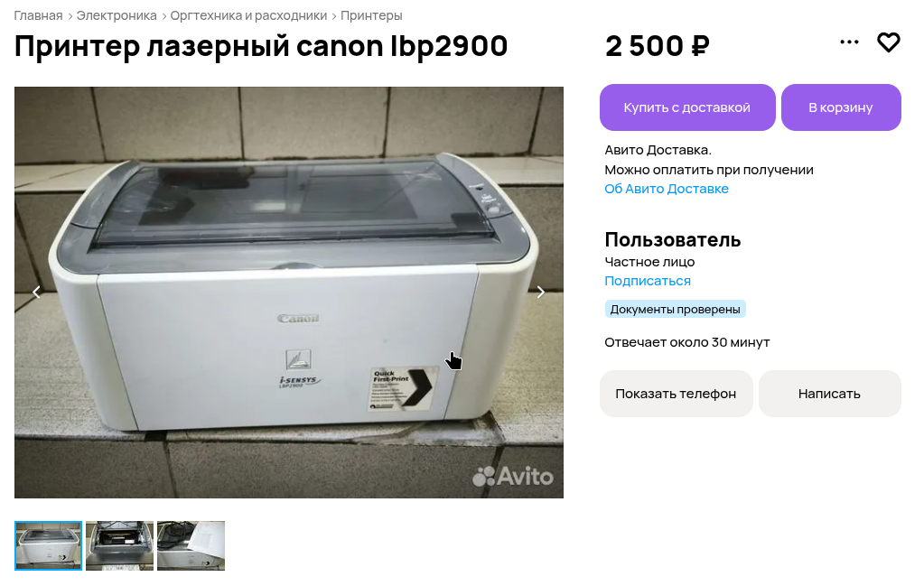Subscribe to seller via Подписаться
924x586 pixels.
[648, 281]
